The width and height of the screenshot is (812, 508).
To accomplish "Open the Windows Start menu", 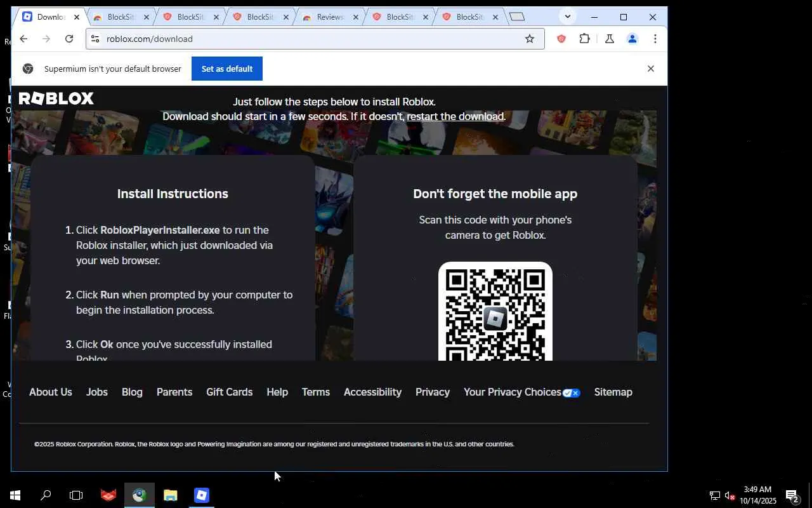I will click(15, 495).
